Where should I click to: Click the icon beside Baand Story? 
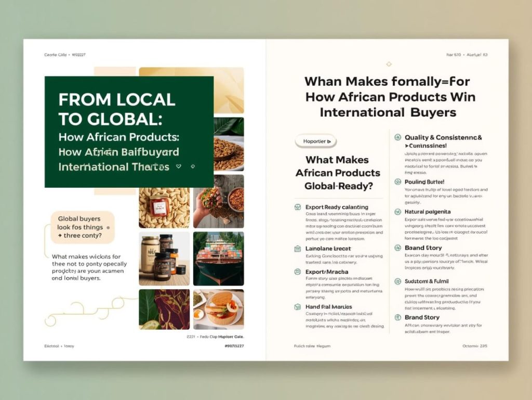pyautogui.click(x=397, y=248)
